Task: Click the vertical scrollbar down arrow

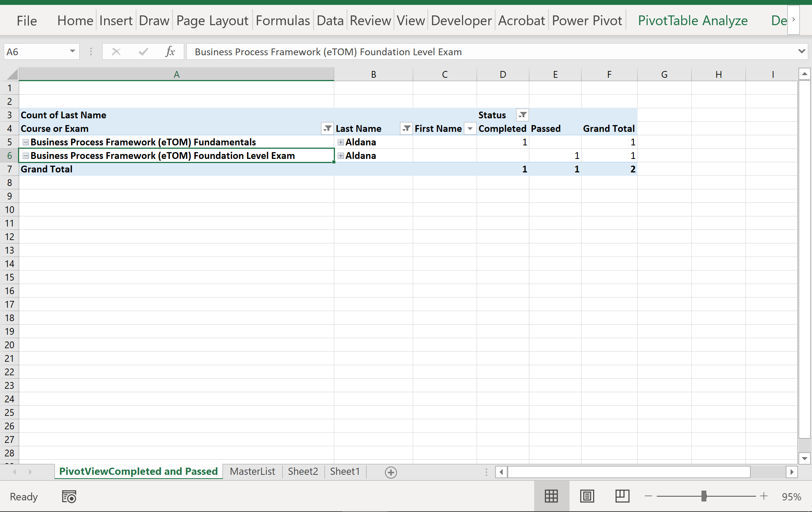Action: click(x=804, y=458)
